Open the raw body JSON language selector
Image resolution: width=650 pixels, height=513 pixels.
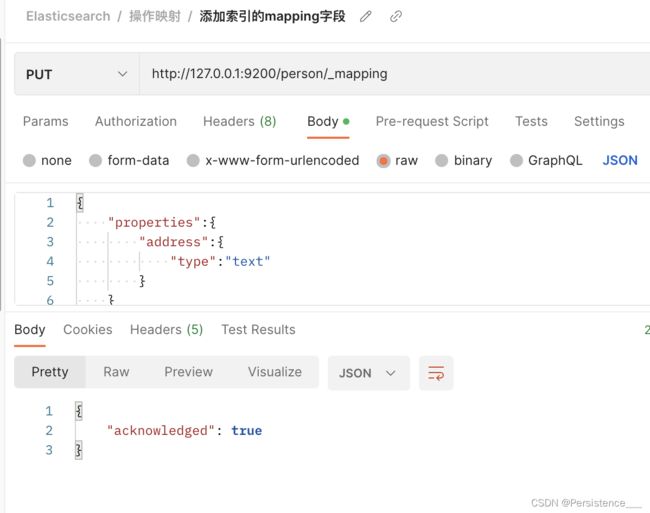[x=620, y=160]
